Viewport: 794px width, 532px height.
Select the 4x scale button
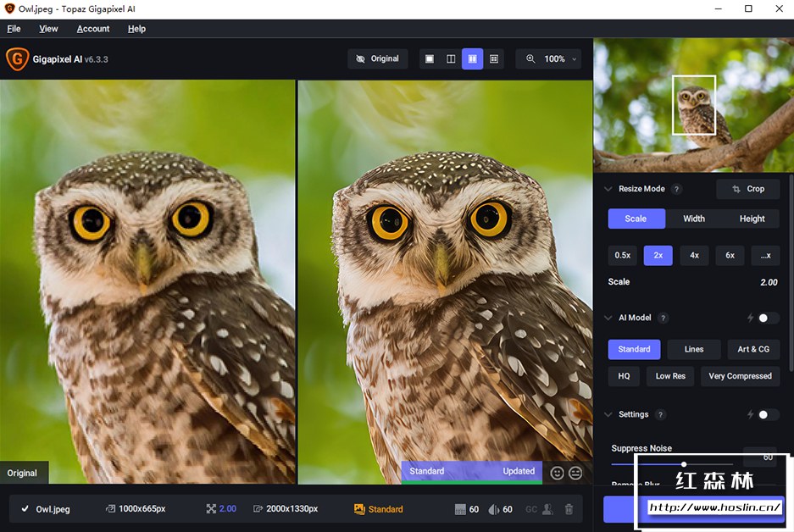[694, 255]
